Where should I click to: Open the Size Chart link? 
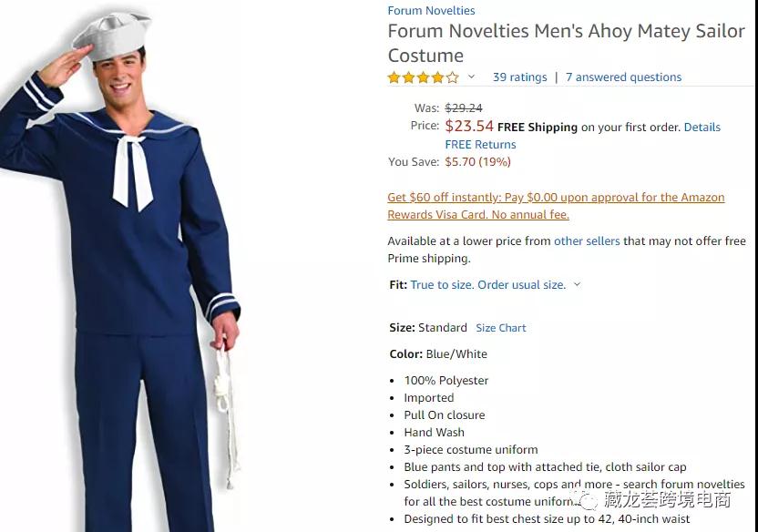pyautogui.click(x=500, y=328)
